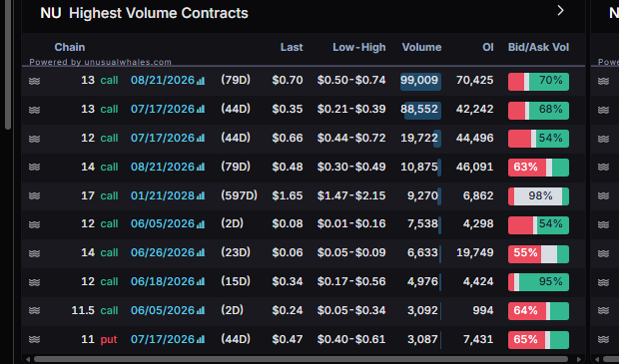Select the (597D) days to expiry

[239, 195]
